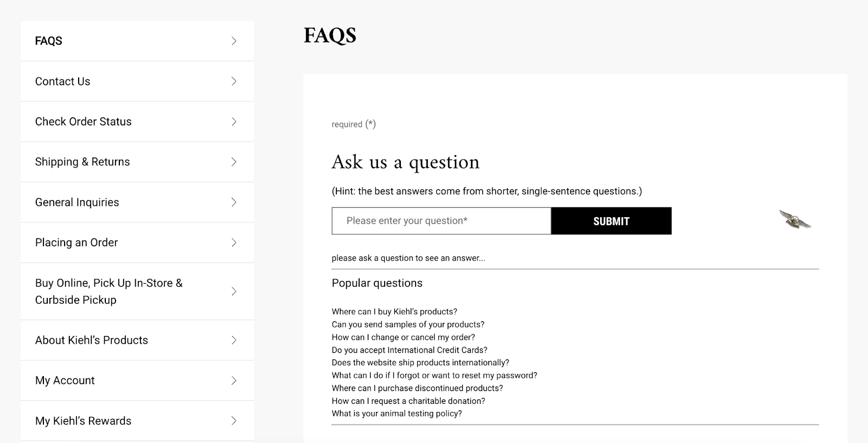Click Submit to ask your question
This screenshot has height=443, width=868.
pos(611,220)
